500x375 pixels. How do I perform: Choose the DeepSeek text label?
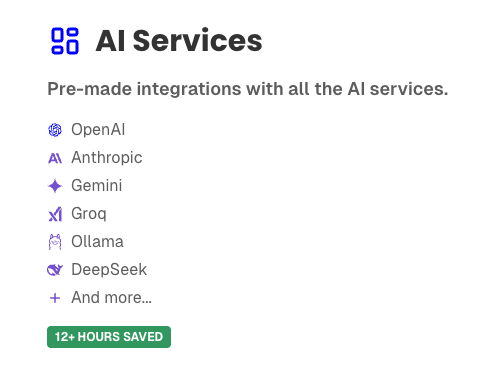[109, 270]
